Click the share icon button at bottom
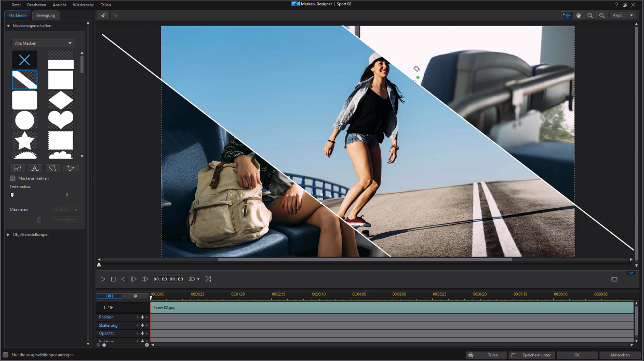 (x=471, y=355)
